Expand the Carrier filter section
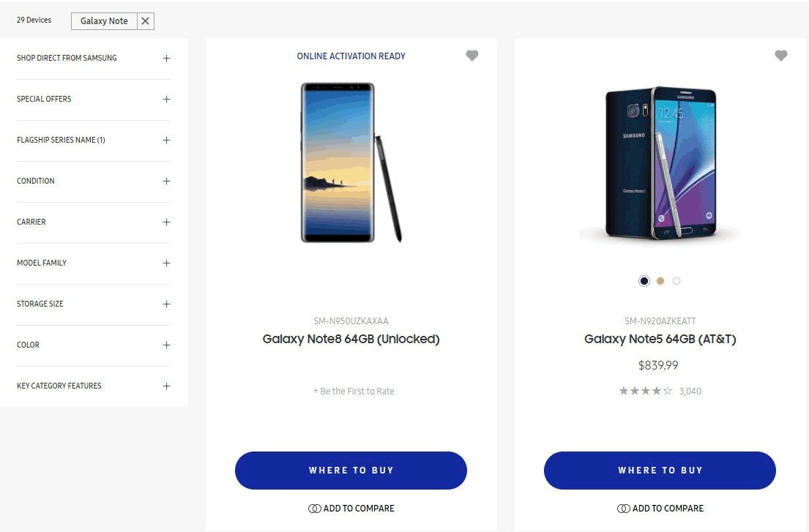The height and width of the screenshot is (532, 809). (x=166, y=222)
